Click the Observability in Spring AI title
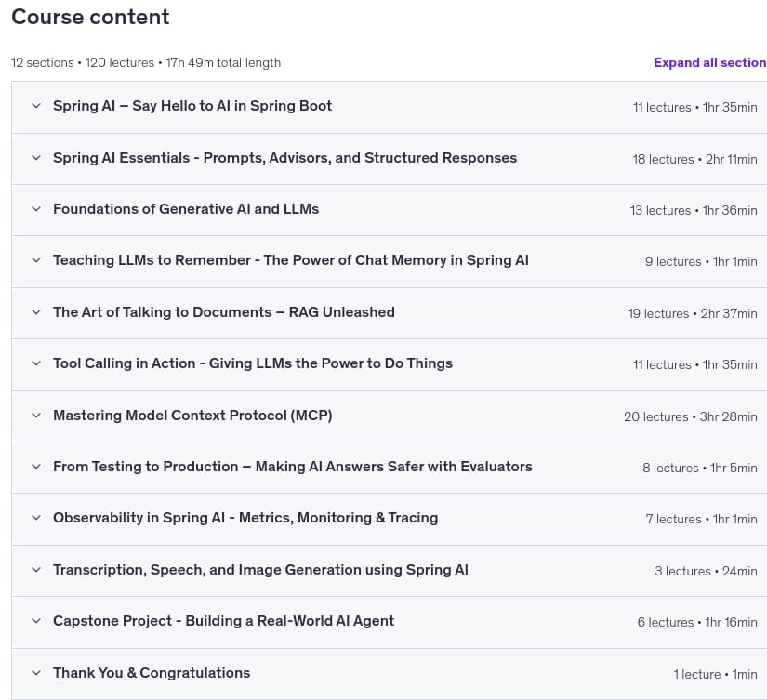767x700 pixels. click(x=245, y=518)
